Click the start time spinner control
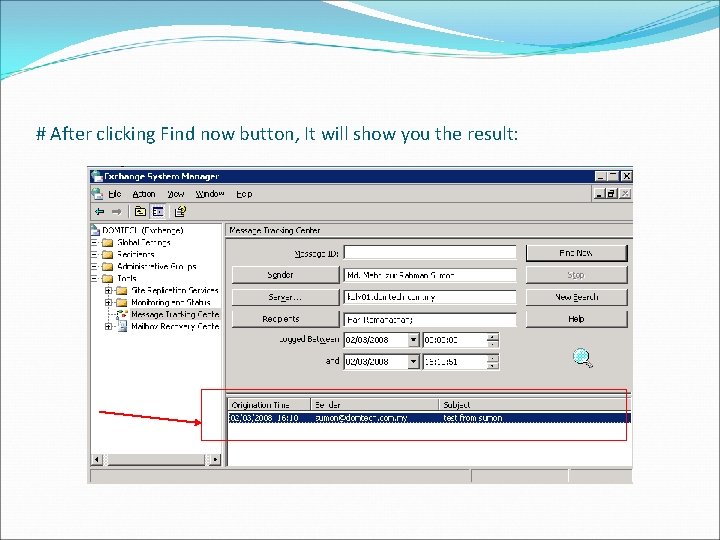 pos(492,340)
